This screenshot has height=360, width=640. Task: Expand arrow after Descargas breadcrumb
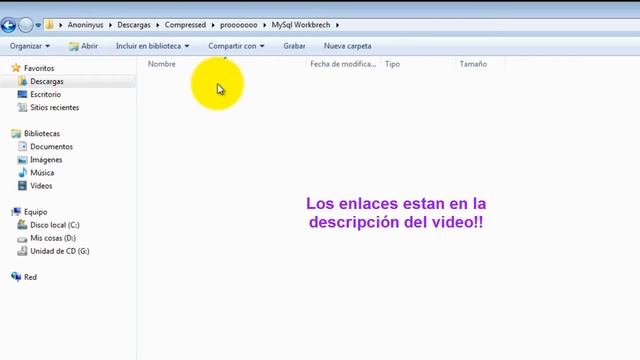click(158, 25)
